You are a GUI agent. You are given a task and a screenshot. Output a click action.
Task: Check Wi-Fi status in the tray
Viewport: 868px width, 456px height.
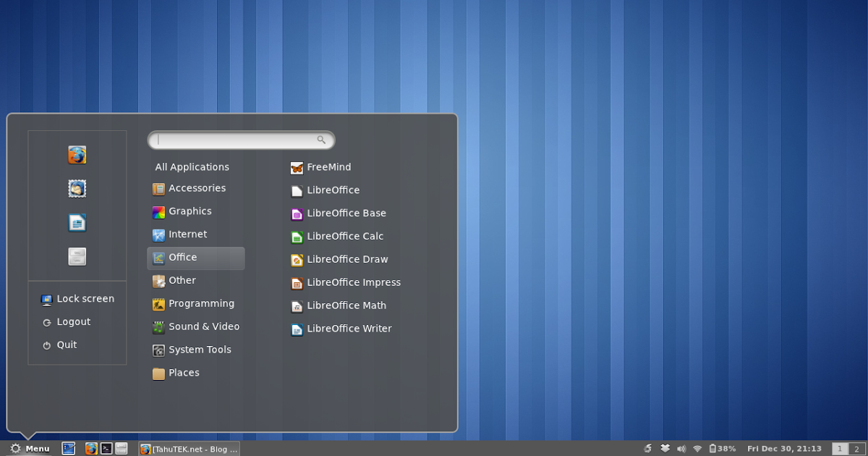point(697,449)
